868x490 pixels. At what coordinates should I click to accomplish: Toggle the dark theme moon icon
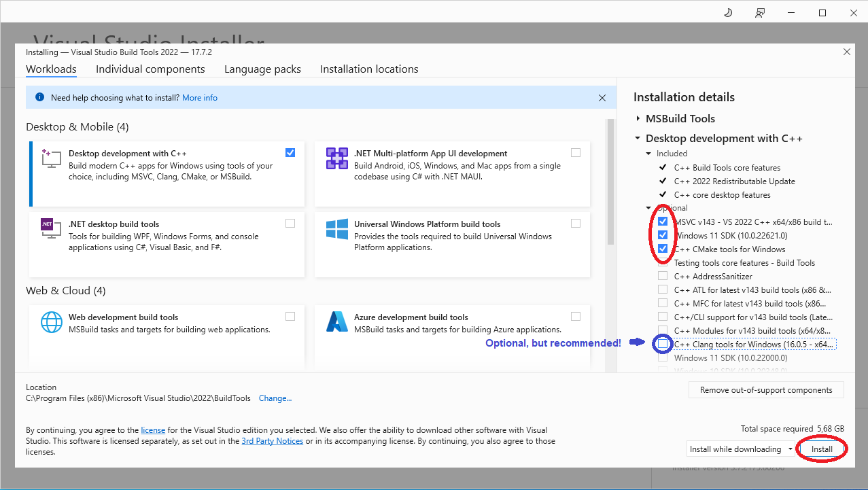pyautogui.click(x=727, y=12)
